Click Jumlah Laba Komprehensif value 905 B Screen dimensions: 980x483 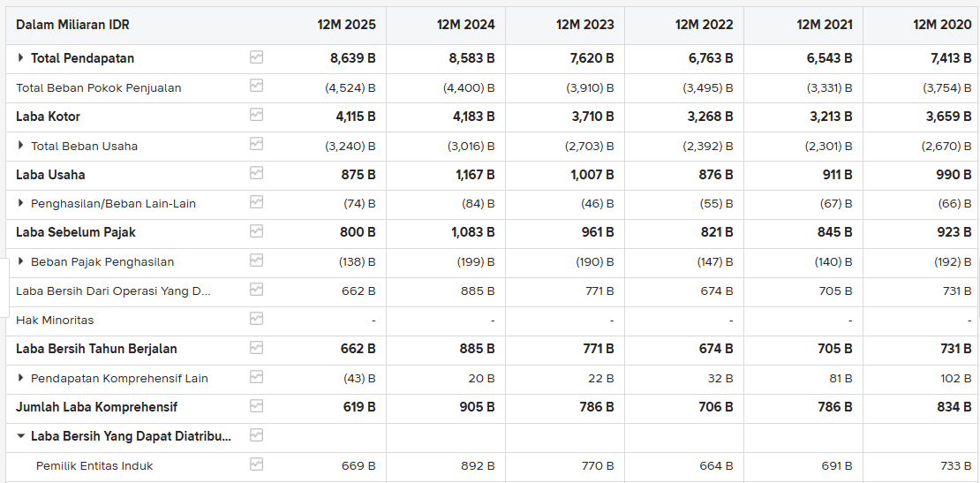(478, 407)
